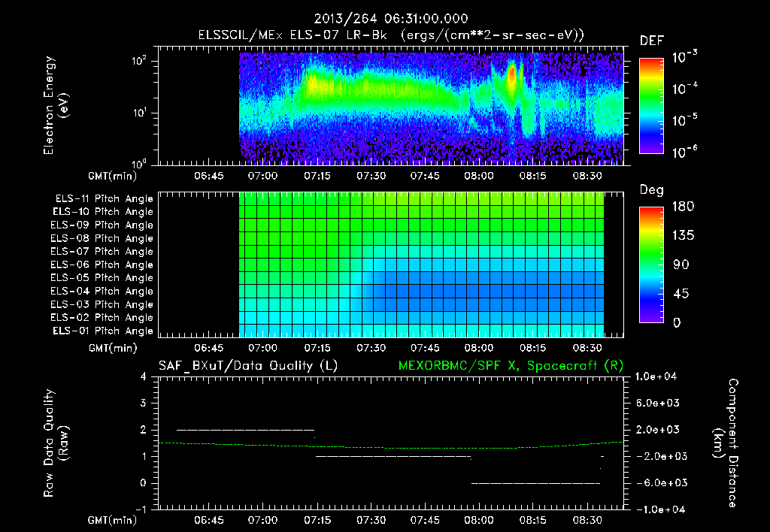Click the ELS-09 Pitch Angle row label
The width and height of the screenshot is (770, 532).
[102, 225]
